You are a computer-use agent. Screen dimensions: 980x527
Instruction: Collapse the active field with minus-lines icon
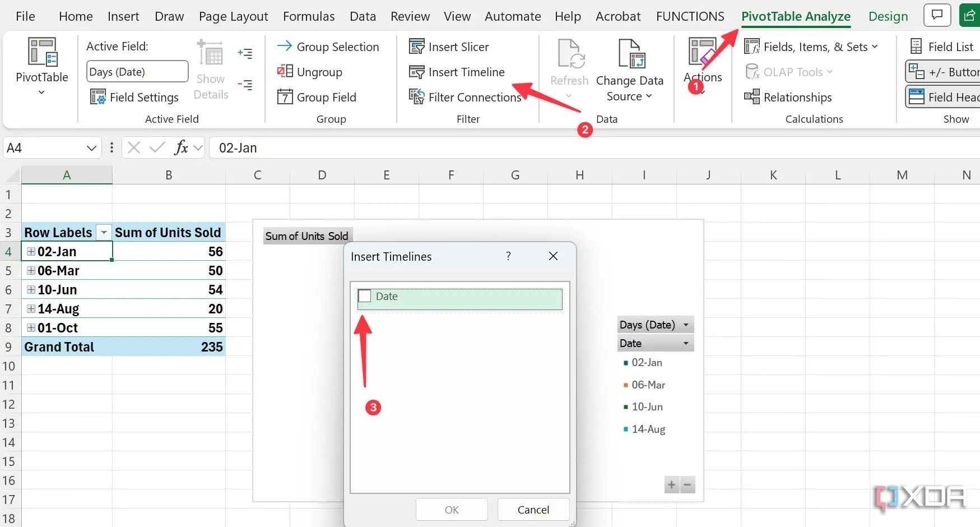coord(245,85)
